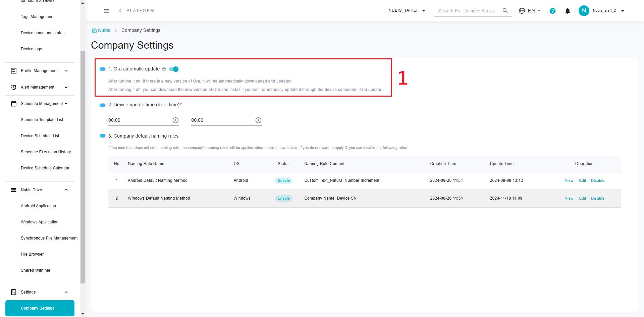This screenshot has width=644, height=317.
Task: Open Android Application menu item
Action: (x=38, y=206)
